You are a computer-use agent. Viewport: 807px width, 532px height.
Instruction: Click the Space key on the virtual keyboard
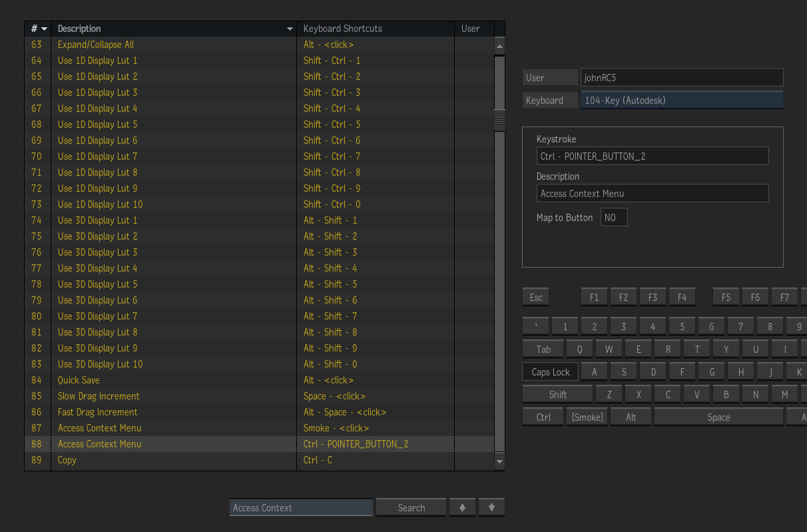pyautogui.click(x=718, y=417)
